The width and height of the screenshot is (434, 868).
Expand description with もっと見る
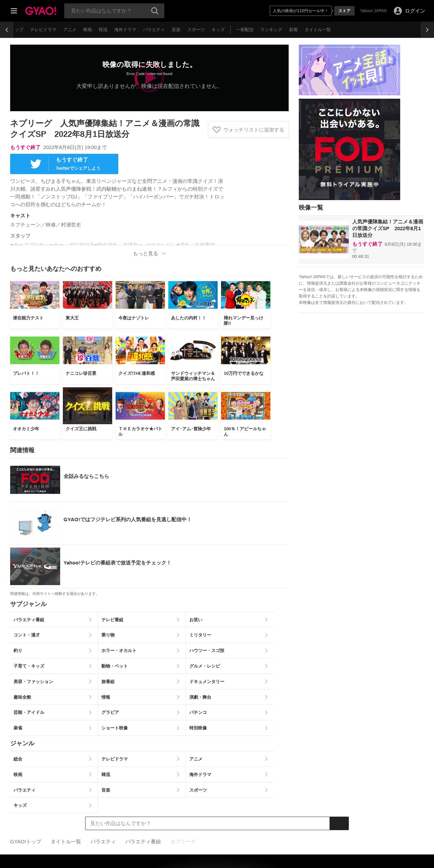coord(149,254)
